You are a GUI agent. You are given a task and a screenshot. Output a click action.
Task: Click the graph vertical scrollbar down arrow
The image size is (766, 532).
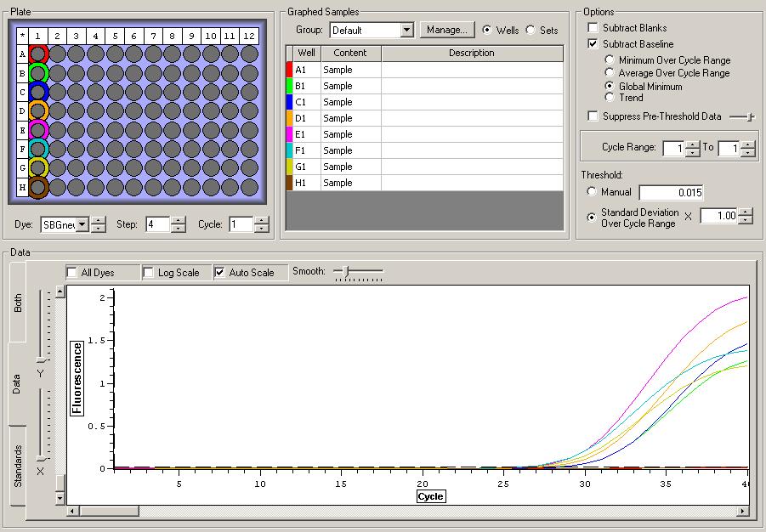tap(60, 499)
